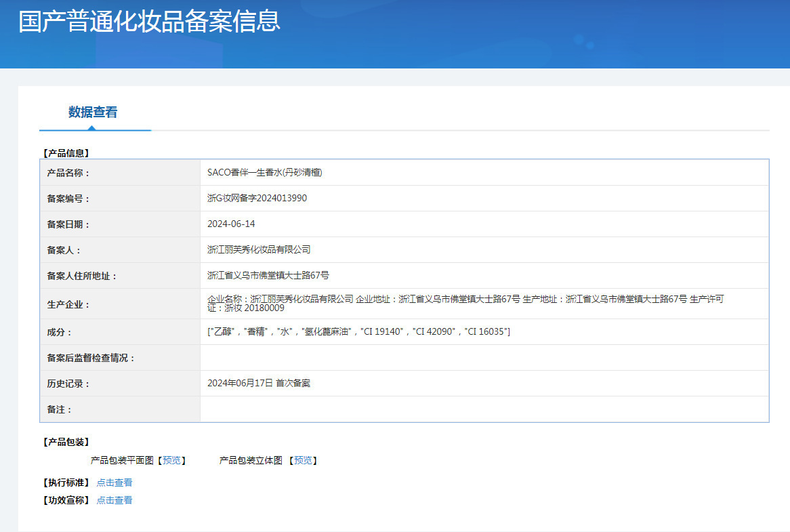Click the 产品名称 row label
790x532 pixels.
tap(68, 173)
